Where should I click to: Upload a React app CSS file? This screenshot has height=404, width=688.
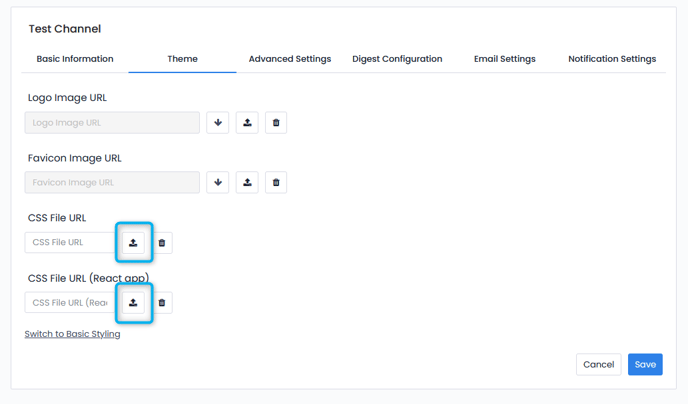(x=133, y=303)
